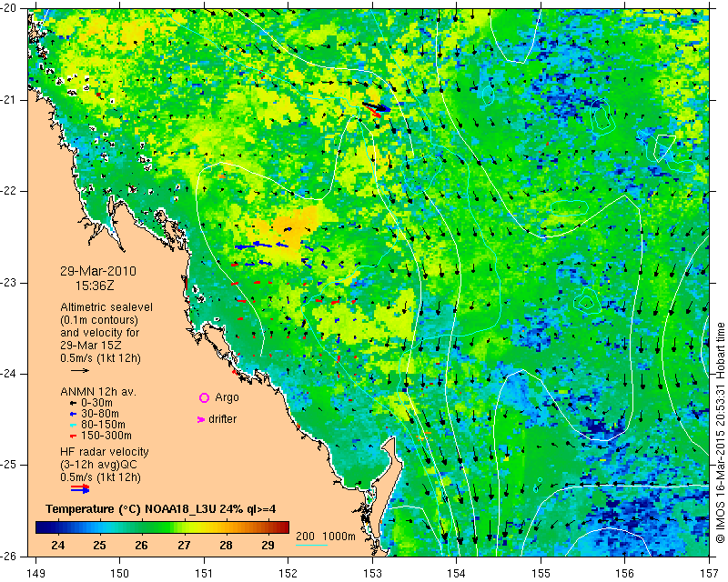Image resolution: width=728 pixels, height=582 pixels.
Task: Click the cyan 80-150m legend arrow
Action: tap(73, 425)
